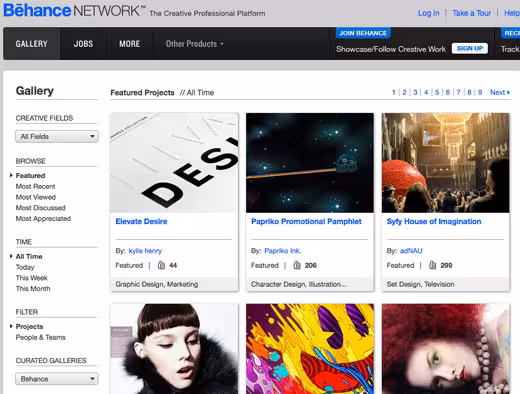This screenshot has height=394, width=520.
Task: Go to page 9 of results
Action: click(x=480, y=92)
